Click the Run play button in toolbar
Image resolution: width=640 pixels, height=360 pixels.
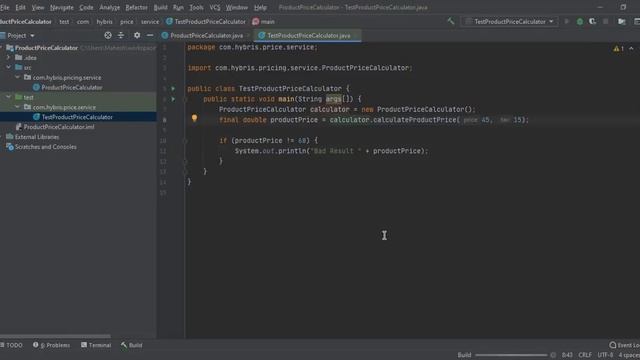pos(567,21)
